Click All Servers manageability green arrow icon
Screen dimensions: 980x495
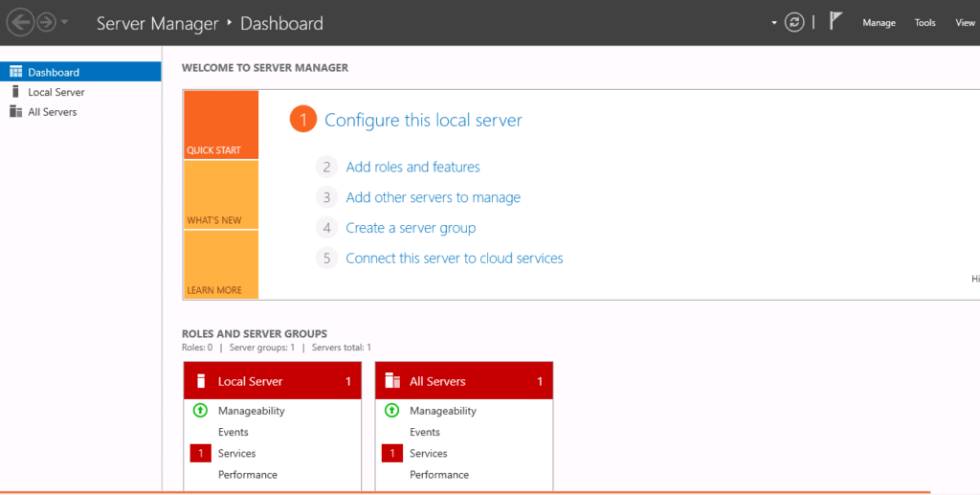[391, 411]
